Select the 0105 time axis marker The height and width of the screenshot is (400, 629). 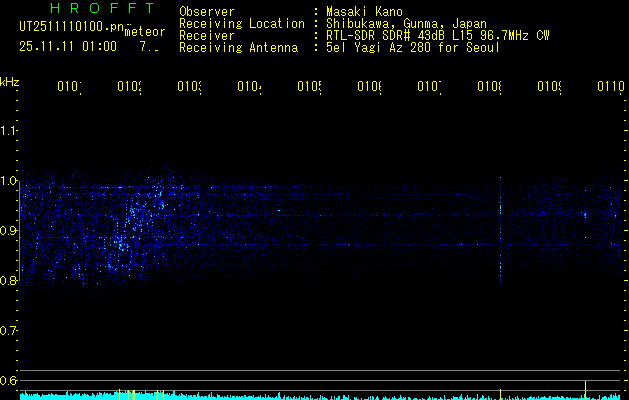pyautogui.click(x=309, y=88)
